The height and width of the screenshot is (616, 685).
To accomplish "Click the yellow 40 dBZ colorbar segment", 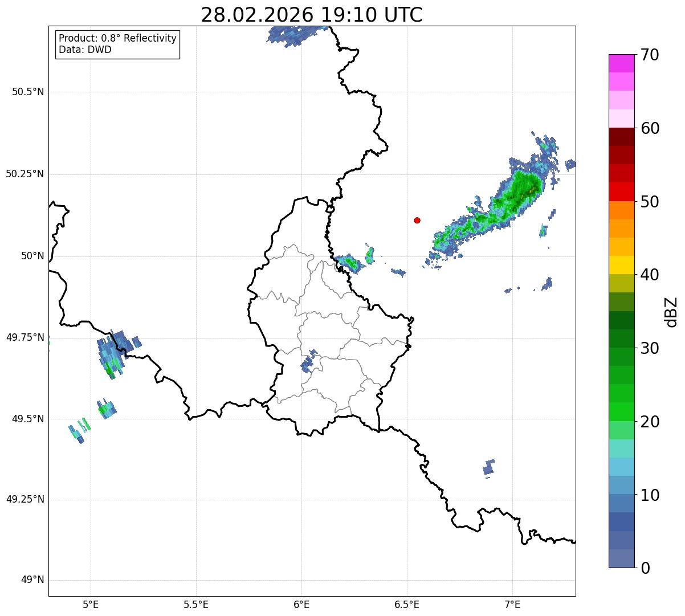I will [621, 265].
